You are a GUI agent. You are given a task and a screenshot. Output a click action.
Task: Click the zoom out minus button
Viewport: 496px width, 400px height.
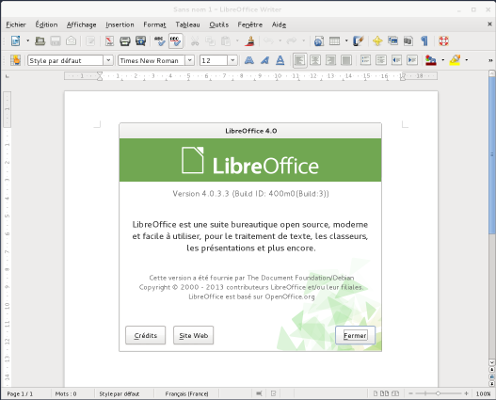[411, 394]
